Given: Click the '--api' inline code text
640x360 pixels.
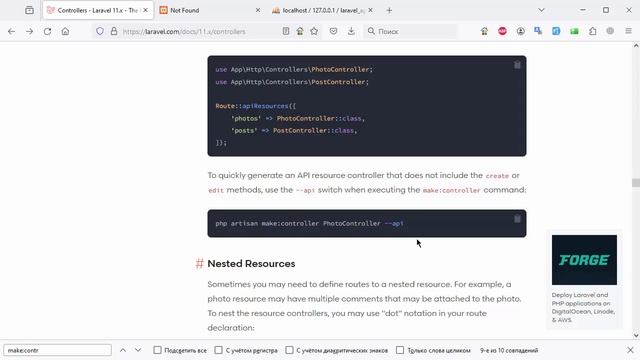Looking at the screenshot, I should pos(305,190).
